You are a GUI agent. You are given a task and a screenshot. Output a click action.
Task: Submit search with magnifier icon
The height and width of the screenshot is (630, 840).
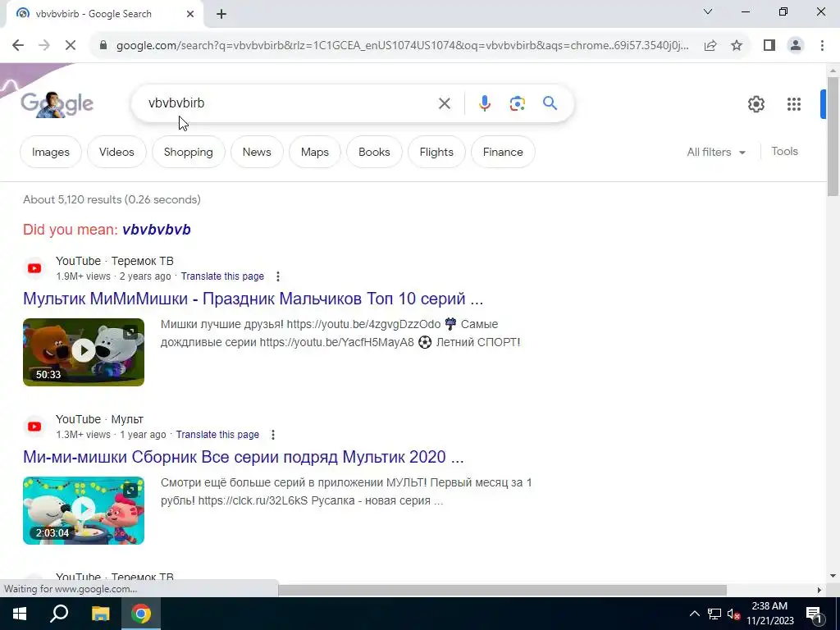pos(550,103)
